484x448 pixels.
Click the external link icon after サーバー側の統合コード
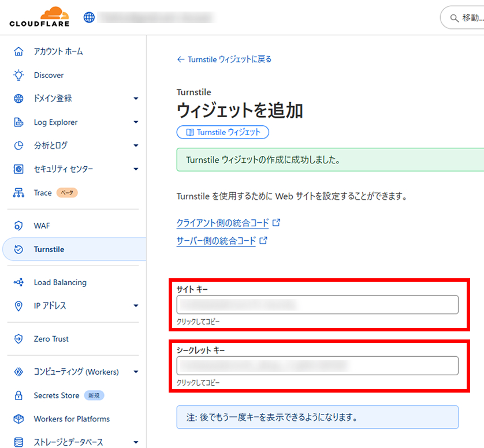coord(263,240)
